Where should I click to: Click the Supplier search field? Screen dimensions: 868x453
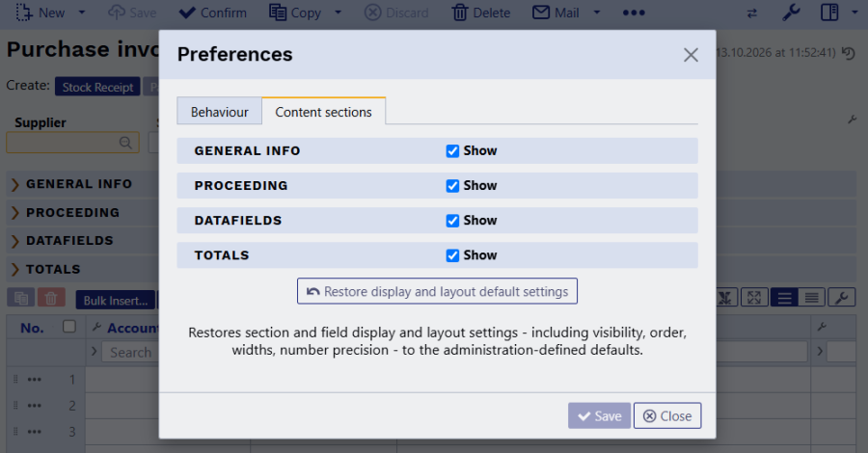click(x=72, y=143)
